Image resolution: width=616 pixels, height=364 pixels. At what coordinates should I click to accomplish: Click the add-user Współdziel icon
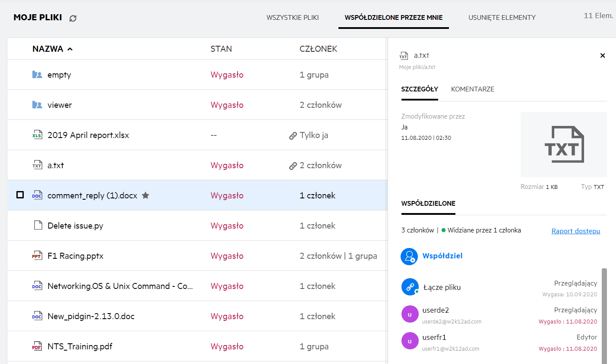(409, 256)
